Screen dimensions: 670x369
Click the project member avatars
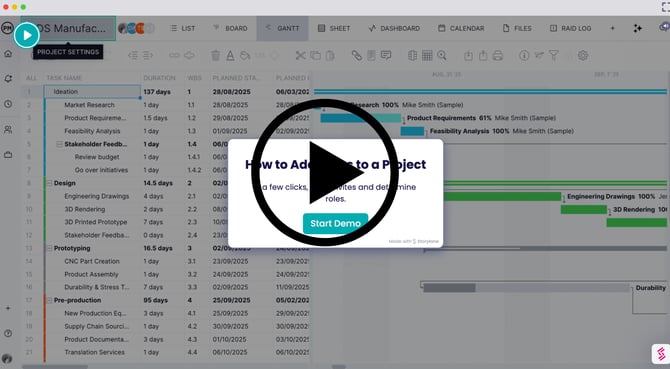[x=136, y=28]
